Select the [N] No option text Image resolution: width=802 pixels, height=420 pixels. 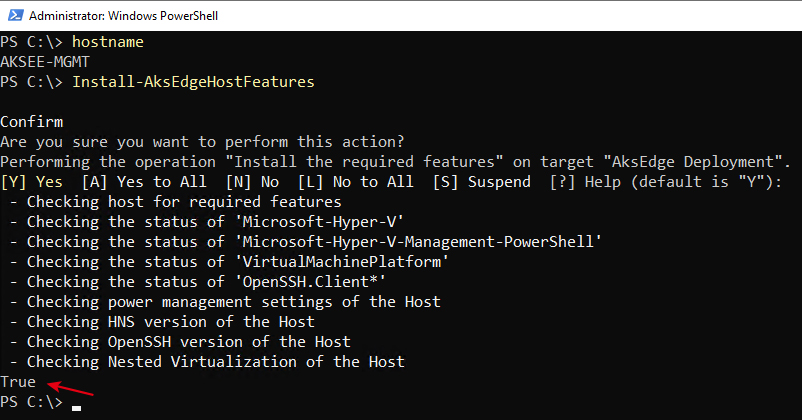coord(252,182)
